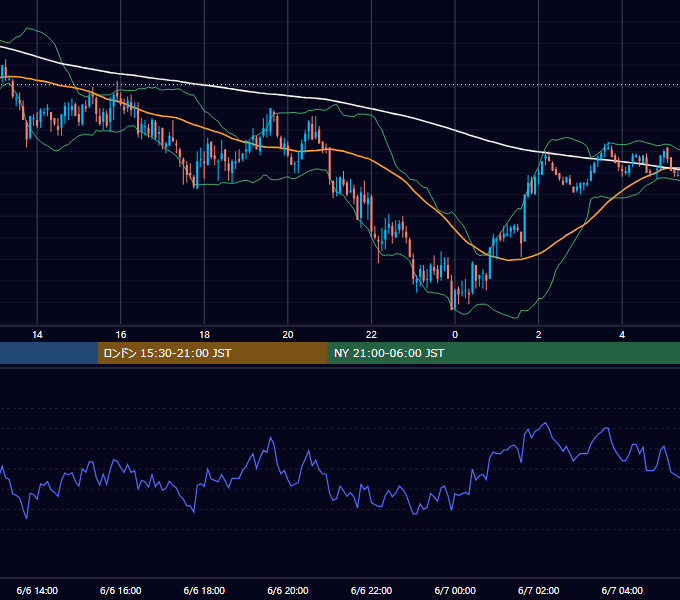Click the NY 21:00-06:00 JST session bar

[x=503, y=353]
